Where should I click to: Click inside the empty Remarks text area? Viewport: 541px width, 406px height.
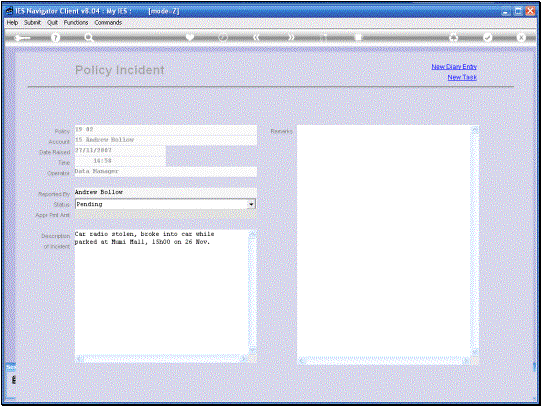click(384, 241)
